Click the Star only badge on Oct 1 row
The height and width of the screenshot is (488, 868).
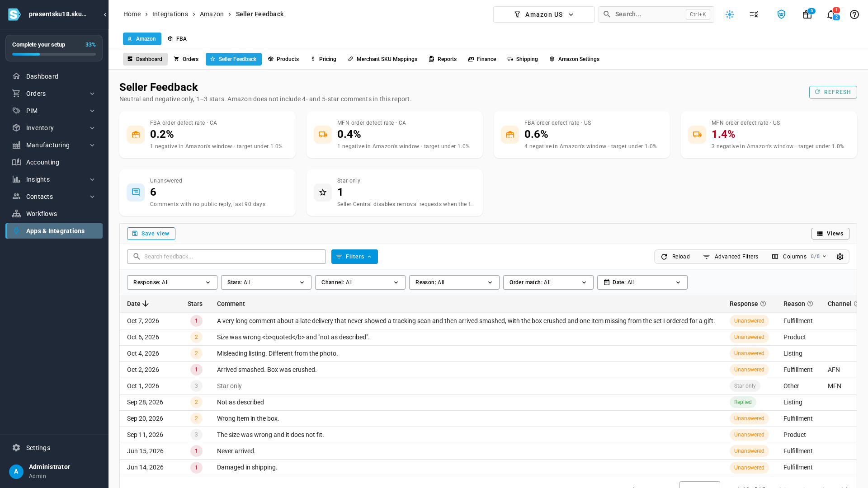pyautogui.click(x=745, y=386)
